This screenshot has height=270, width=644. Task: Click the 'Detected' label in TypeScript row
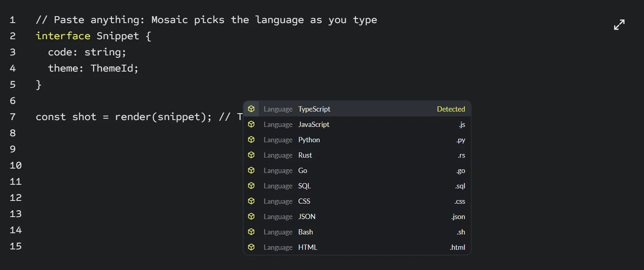[451, 109]
